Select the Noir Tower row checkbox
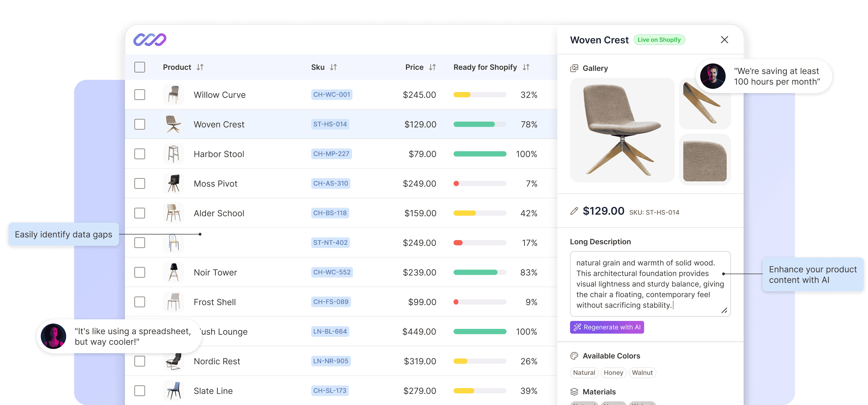Image resolution: width=868 pixels, height=405 pixels. click(x=139, y=272)
